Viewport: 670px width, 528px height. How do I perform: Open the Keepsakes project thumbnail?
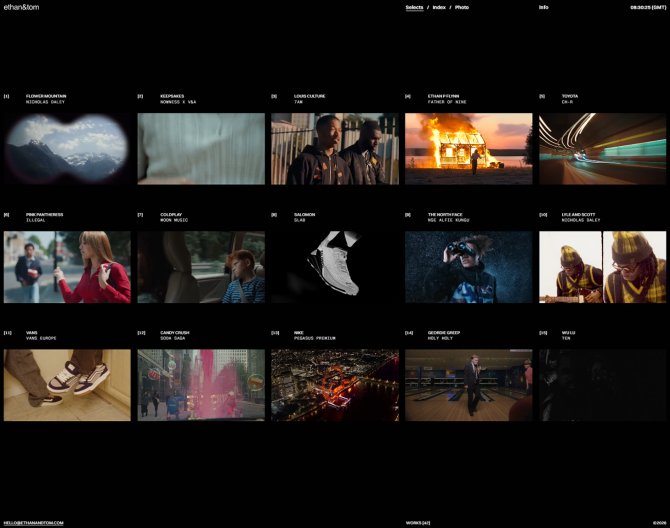click(x=201, y=148)
